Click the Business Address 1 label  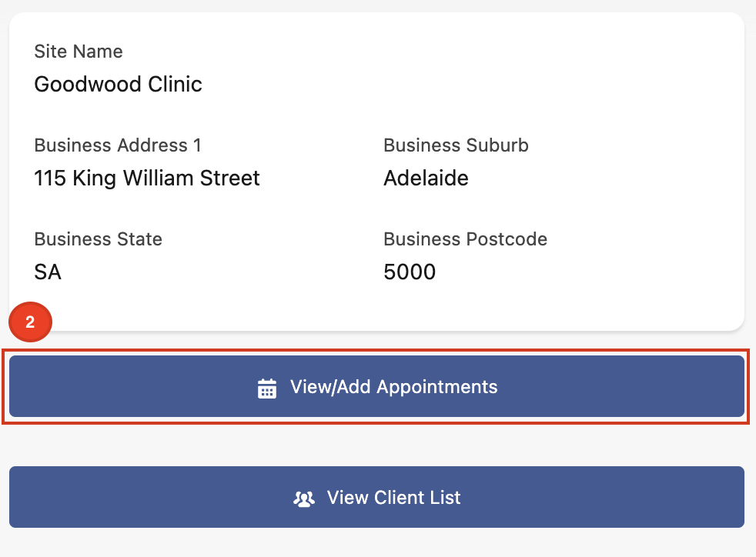(x=118, y=145)
